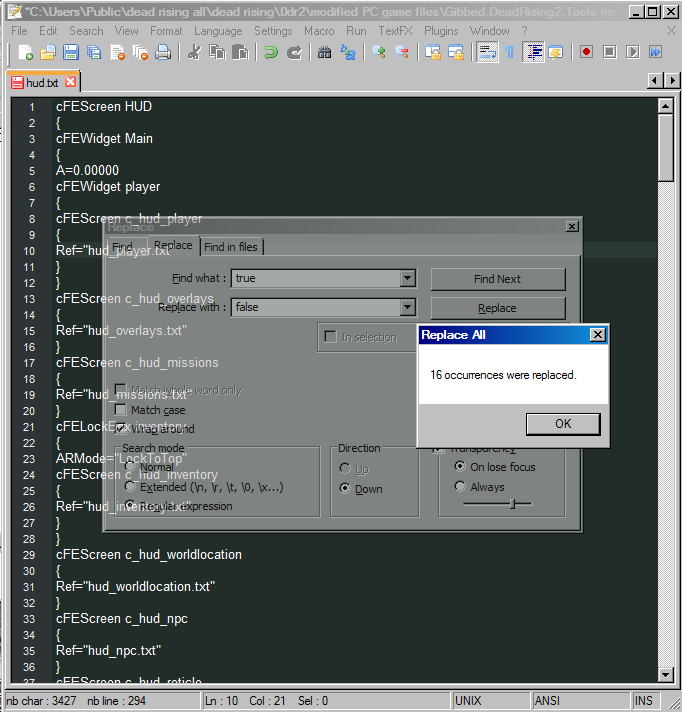Click the Open file folder icon
This screenshot has height=712, width=682.
coord(48,52)
